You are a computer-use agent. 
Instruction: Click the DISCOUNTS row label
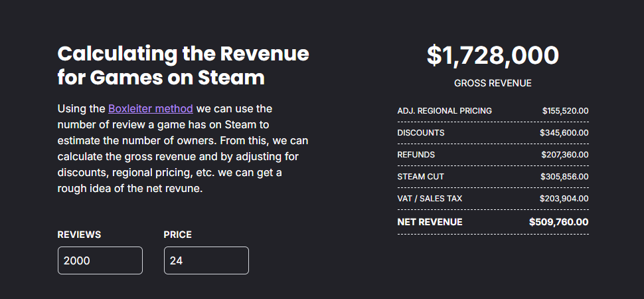(421, 133)
